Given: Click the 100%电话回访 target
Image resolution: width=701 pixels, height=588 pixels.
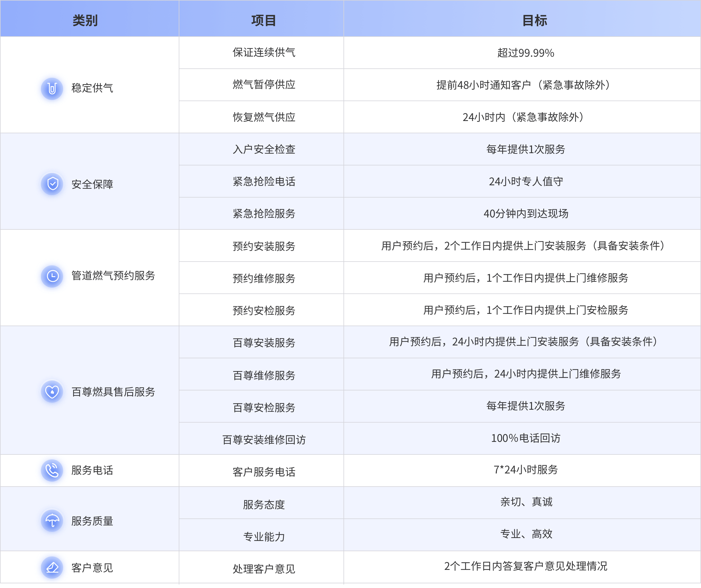Looking at the screenshot, I should pyautogui.click(x=526, y=438).
